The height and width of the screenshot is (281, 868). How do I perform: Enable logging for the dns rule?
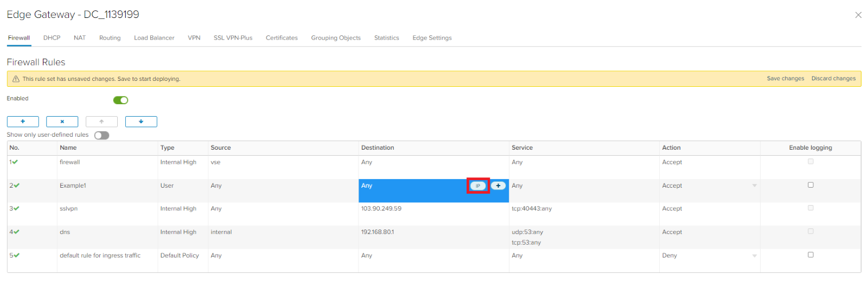click(810, 231)
